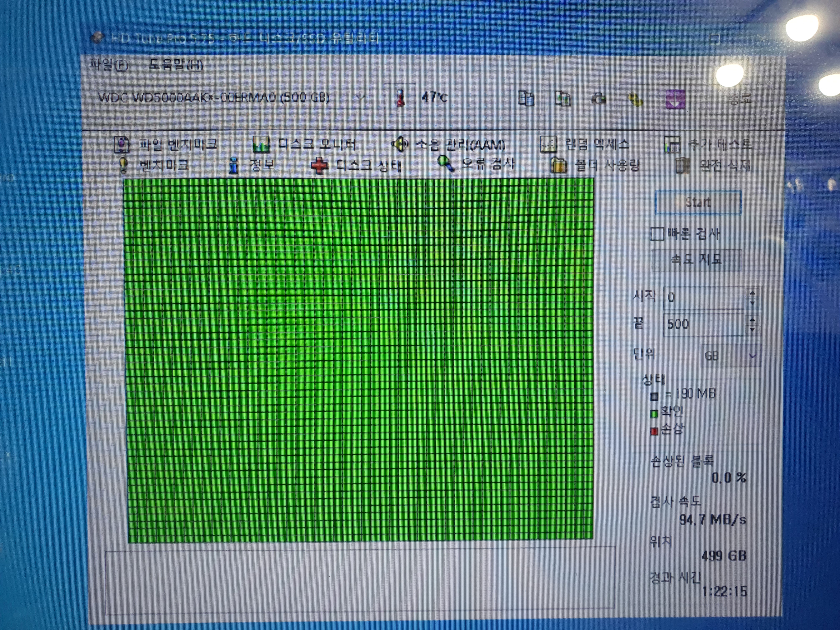Screen dimensions: 840x630
Task: Expand the WDC WD5000AAKX drive dropdown
Action: pos(360,97)
